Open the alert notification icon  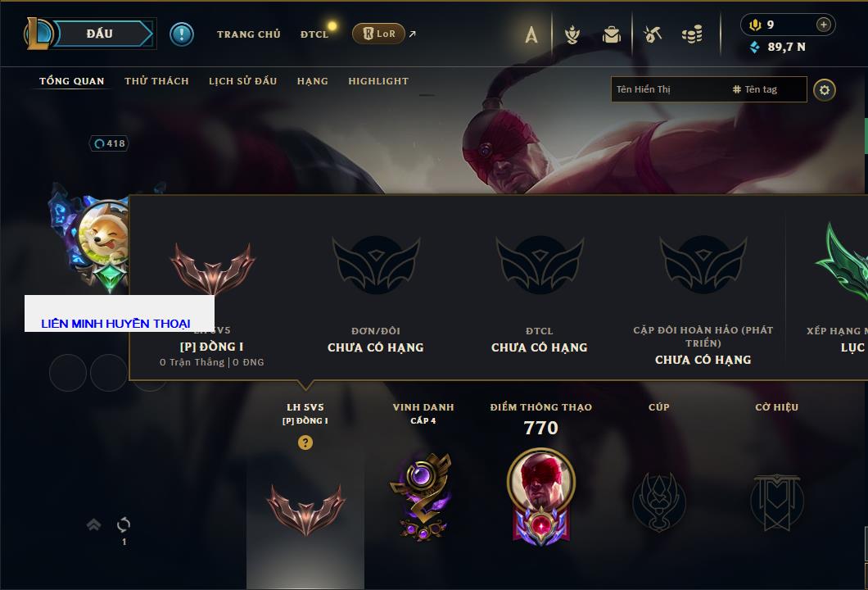(x=182, y=34)
